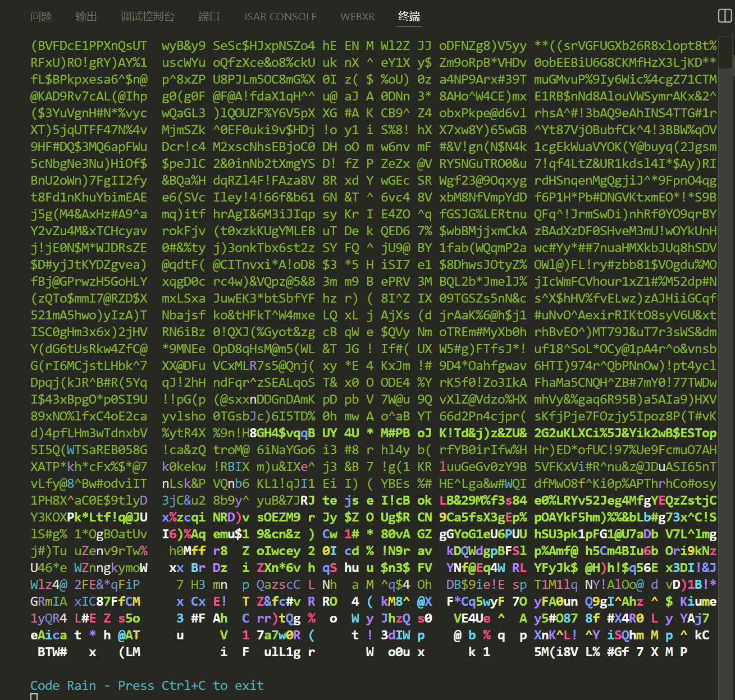Screen dimensions: 735x700
Task: Click the "xqgD0c" text
Action: pyautogui.click(x=184, y=281)
